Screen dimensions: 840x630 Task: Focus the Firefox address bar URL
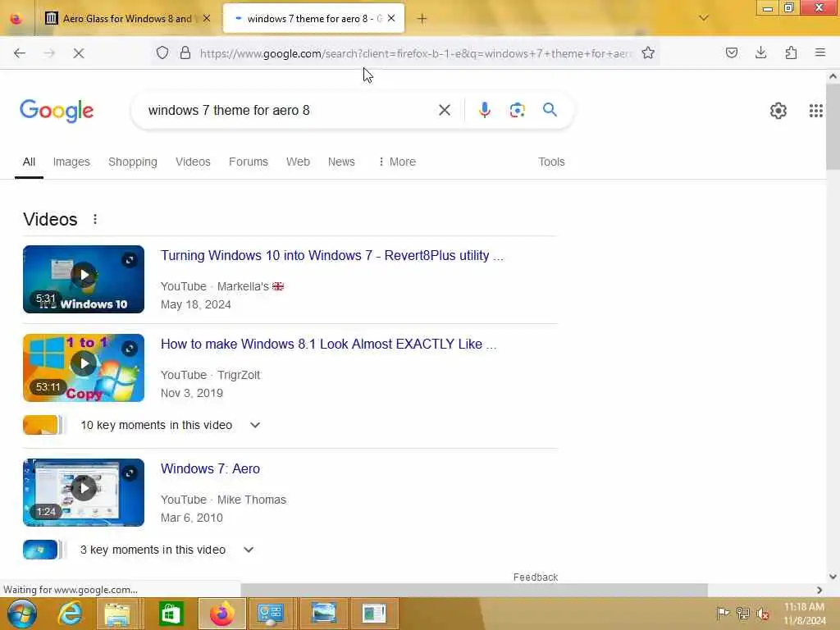point(416,53)
